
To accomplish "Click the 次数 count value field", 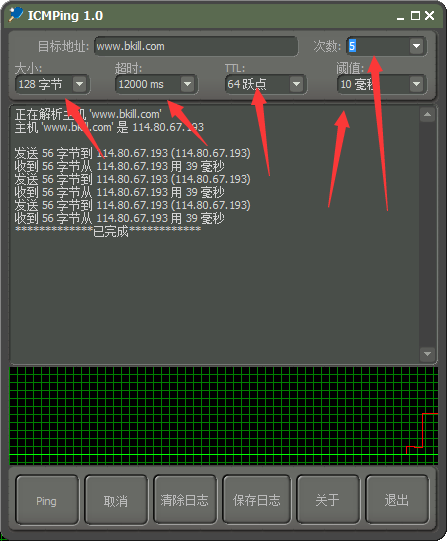I will (x=378, y=46).
